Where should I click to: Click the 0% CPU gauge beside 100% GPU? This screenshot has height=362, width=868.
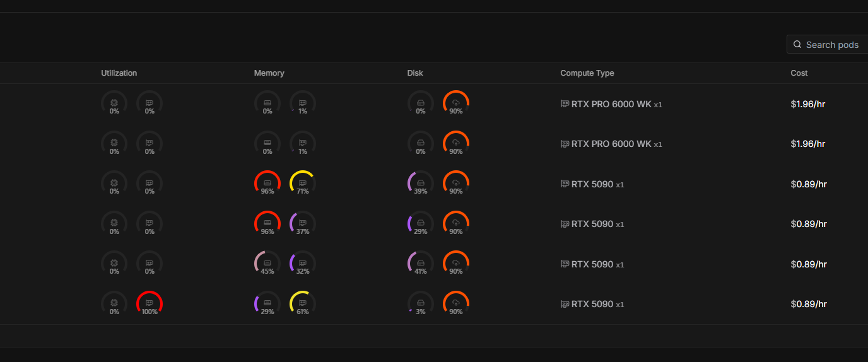[114, 303]
